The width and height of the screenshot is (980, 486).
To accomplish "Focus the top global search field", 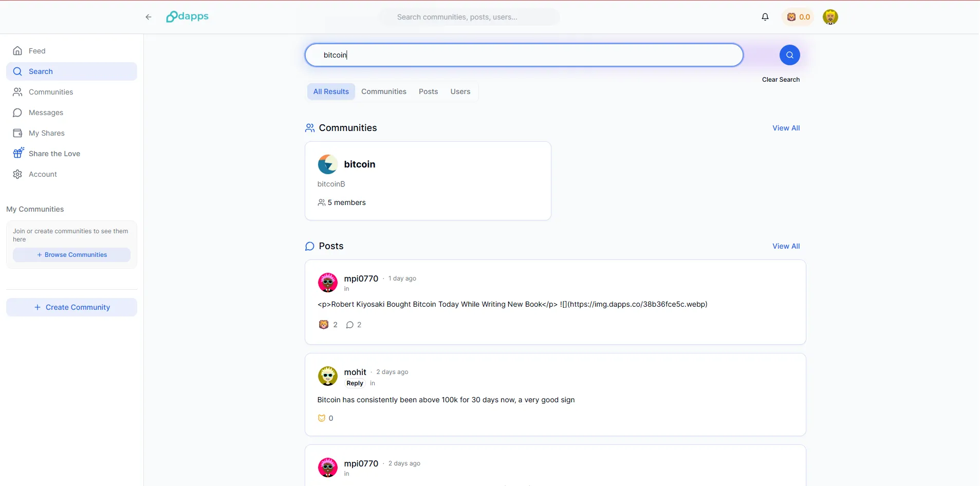I will pyautogui.click(x=470, y=17).
